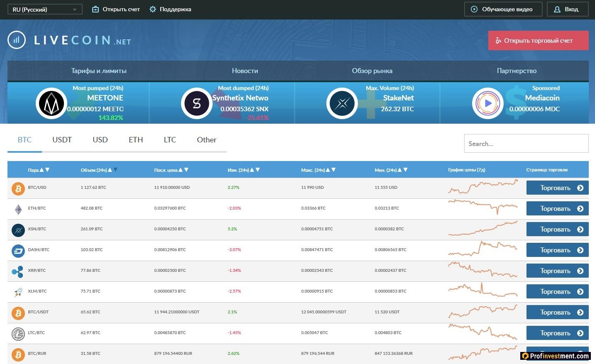
Task: Click Торговать button for XLM/BTC
Action: (x=557, y=291)
